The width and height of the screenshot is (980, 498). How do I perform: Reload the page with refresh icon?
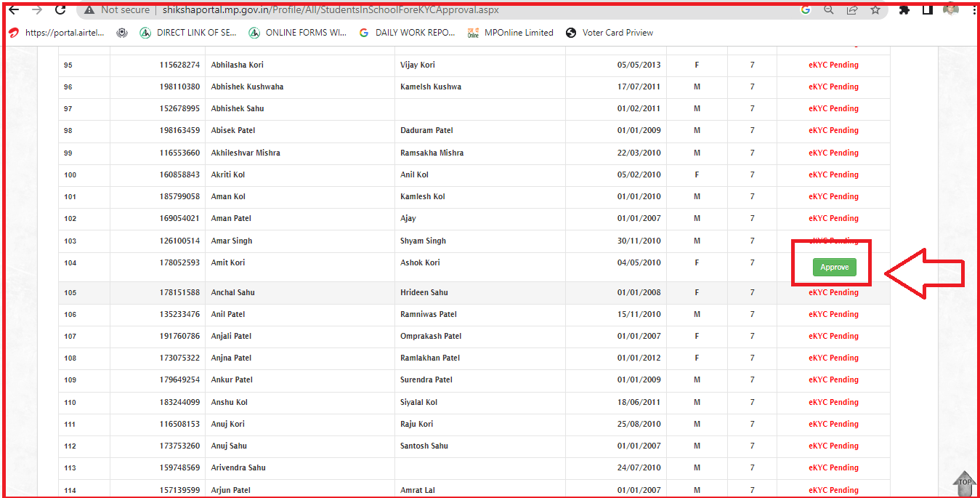pos(60,10)
